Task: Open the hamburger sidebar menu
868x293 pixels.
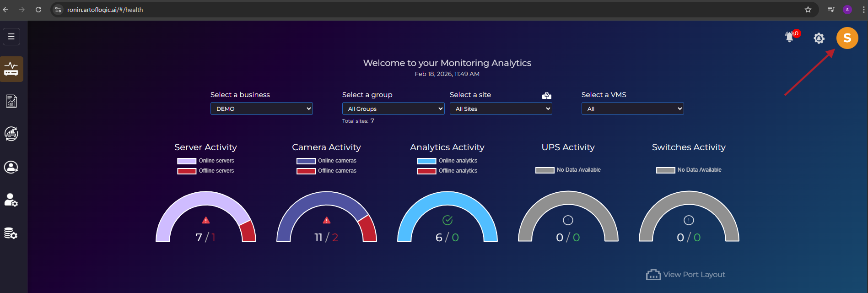Action: point(11,37)
